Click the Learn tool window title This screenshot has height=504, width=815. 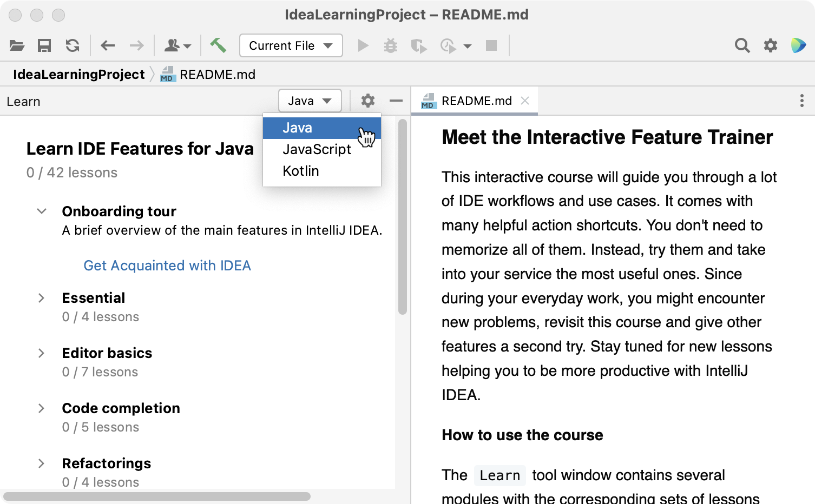coord(23,102)
